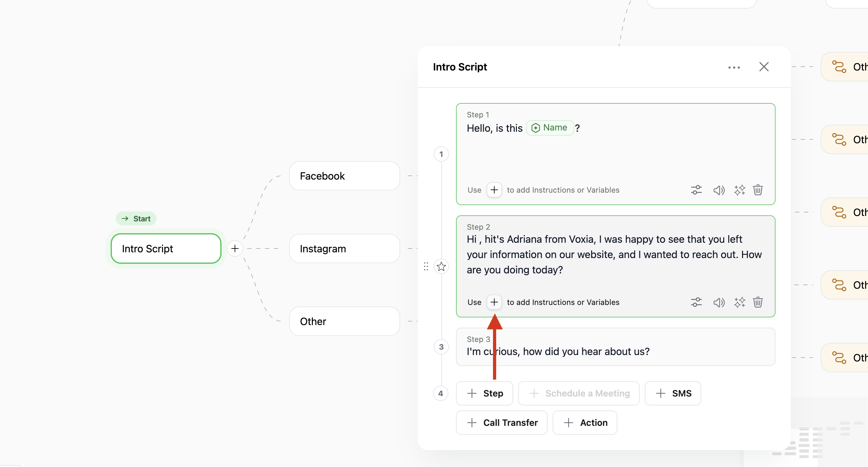Viewport: 868px width, 467px height.
Task: Play audio preview for Step 1
Action: coord(718,190)
